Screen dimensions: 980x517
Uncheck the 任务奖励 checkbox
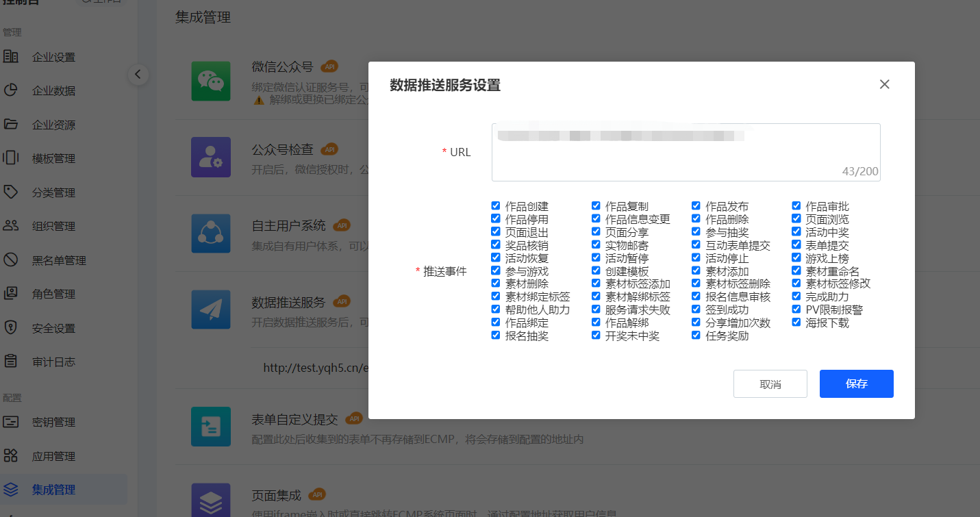tap(696, 336)
